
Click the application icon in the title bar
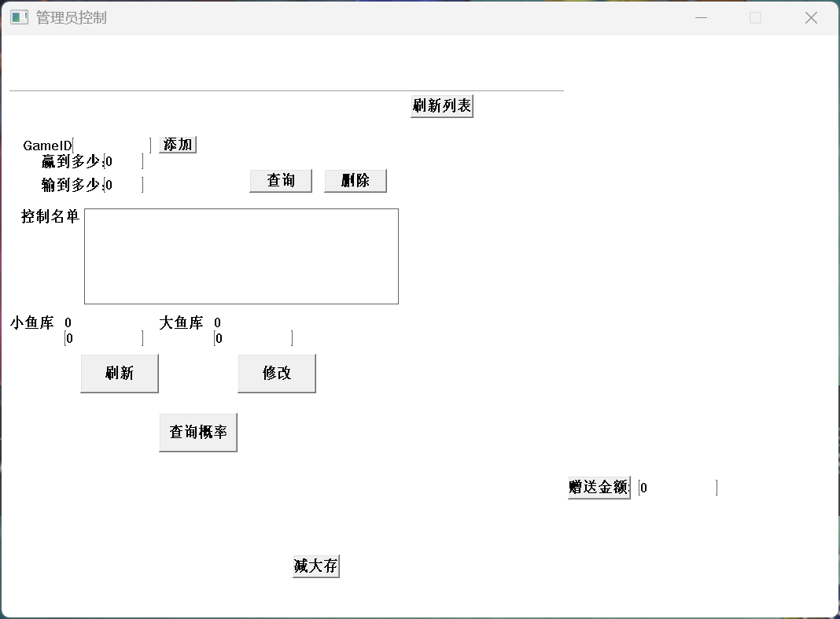(17, 17)
